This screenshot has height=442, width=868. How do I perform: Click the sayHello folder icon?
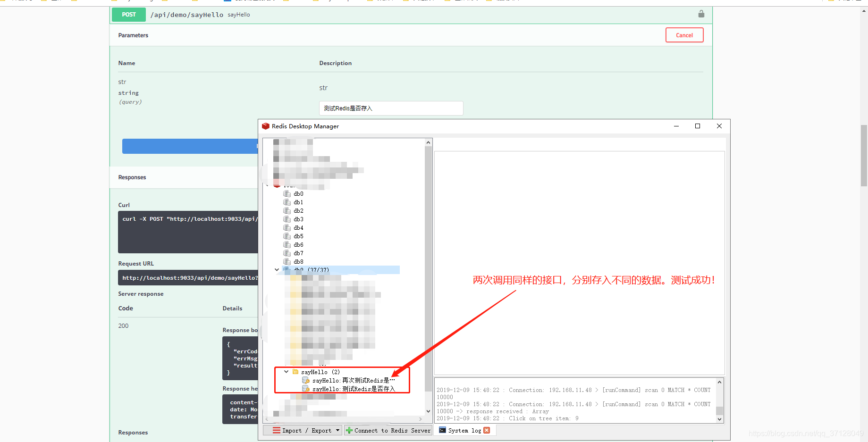[295, 372]
